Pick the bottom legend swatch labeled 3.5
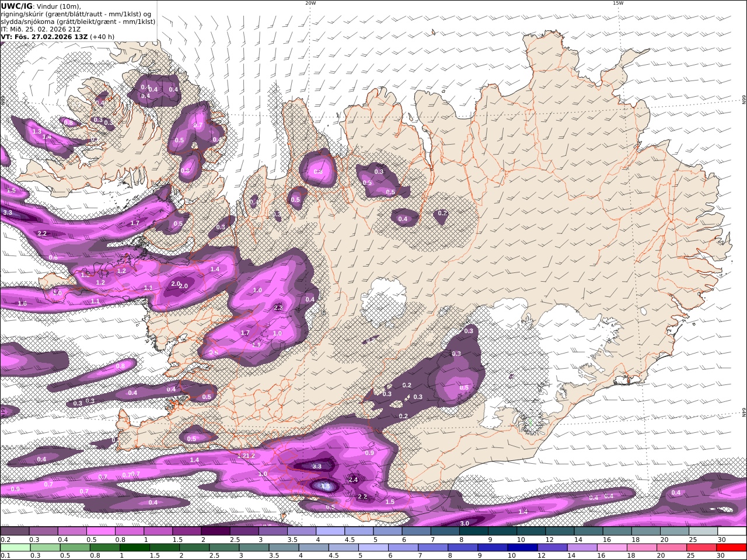 [283, 547]
